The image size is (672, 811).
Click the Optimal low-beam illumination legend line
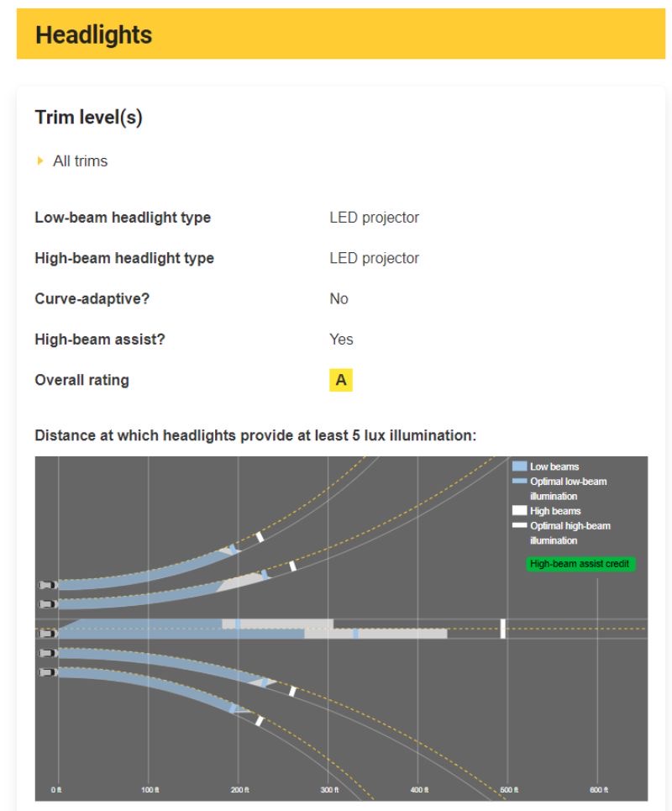(x=519, y=481)
